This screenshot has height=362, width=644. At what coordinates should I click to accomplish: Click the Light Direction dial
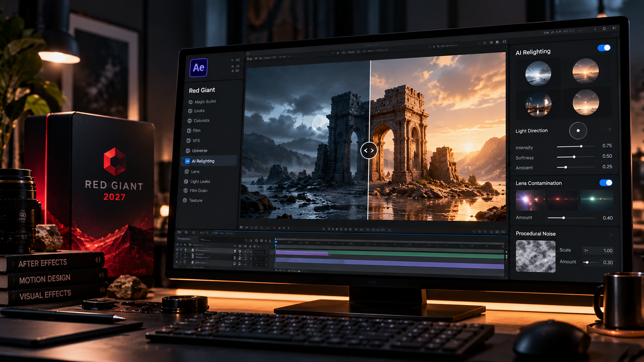[x=578, y=131]
